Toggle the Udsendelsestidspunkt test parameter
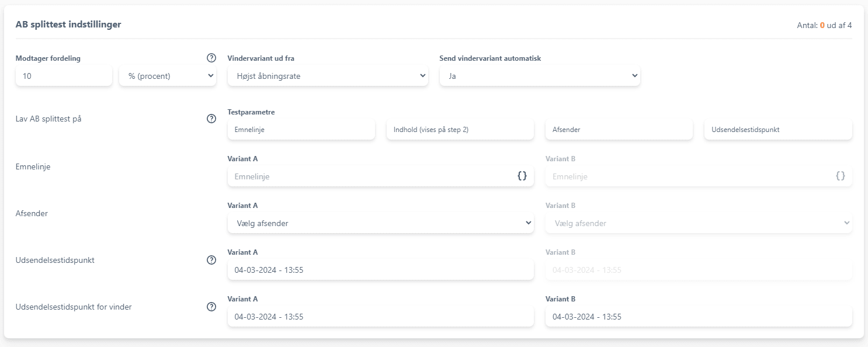This screenshot has height=347, width=868. [778, 130]
